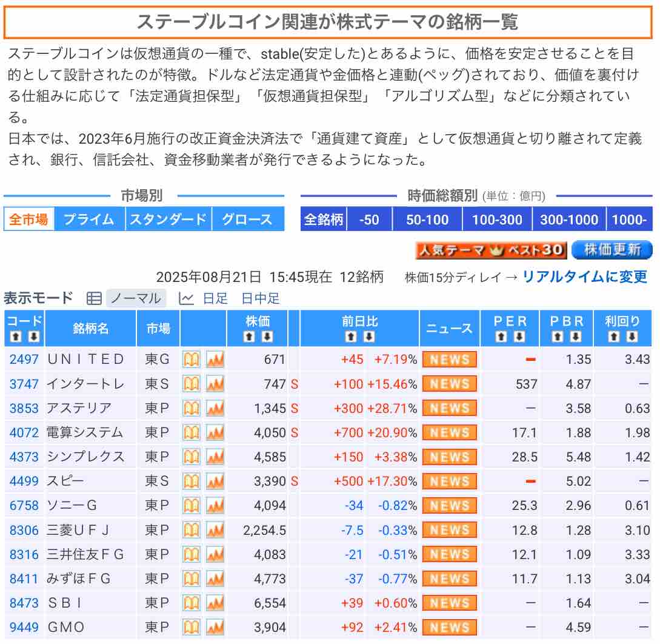Open book icon for UNITED row
660x644 pixels.
(x=191, y=359)
